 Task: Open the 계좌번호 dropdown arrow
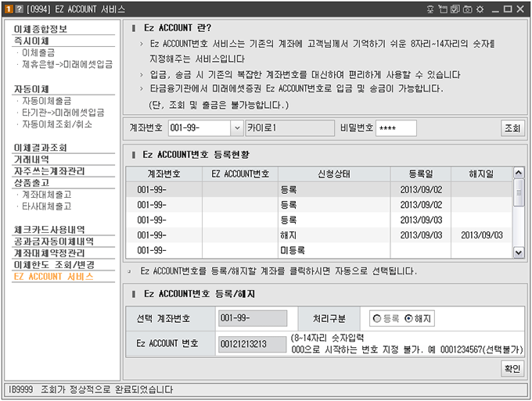coord(237,128)
